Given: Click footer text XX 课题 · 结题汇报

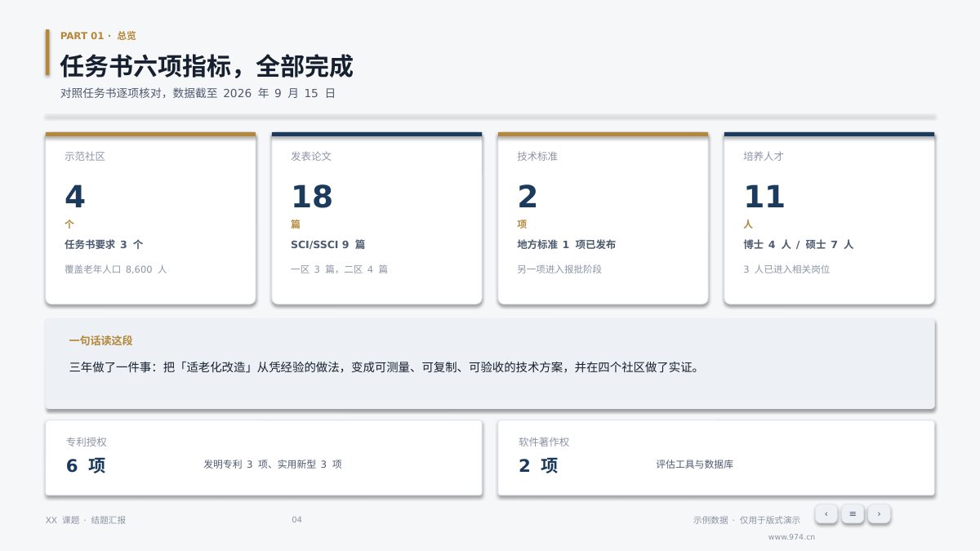Looking at the screenshot, I should 86,520.
